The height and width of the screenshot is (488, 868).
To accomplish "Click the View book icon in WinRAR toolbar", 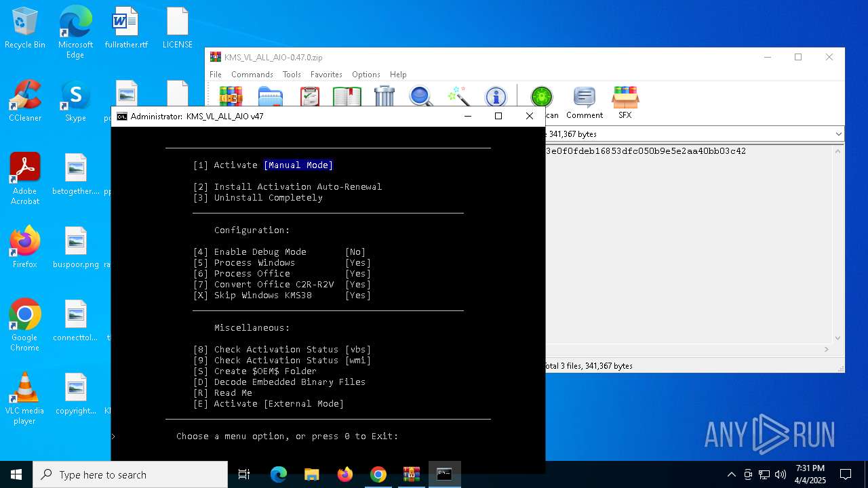I will [347, 96].
